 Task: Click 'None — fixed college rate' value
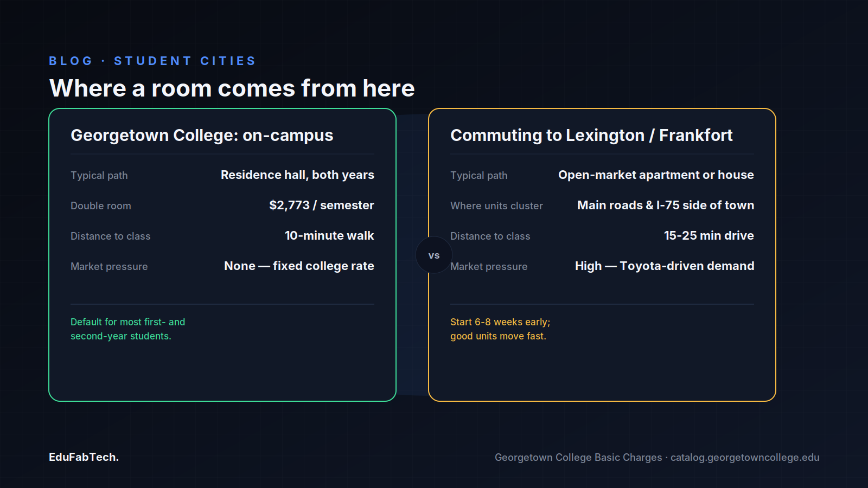(299, 266)
